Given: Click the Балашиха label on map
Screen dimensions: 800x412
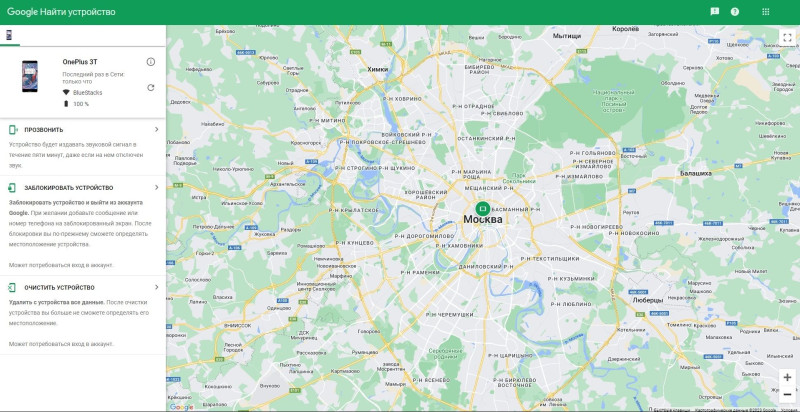Looking at the screenshot, I should 696,173.
